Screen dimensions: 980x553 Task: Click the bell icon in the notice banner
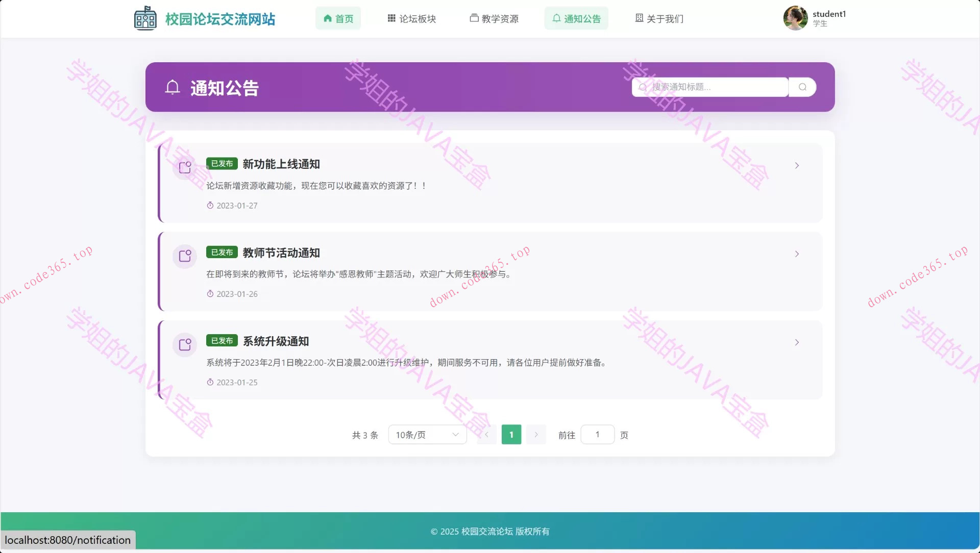[x=173, y=87]
